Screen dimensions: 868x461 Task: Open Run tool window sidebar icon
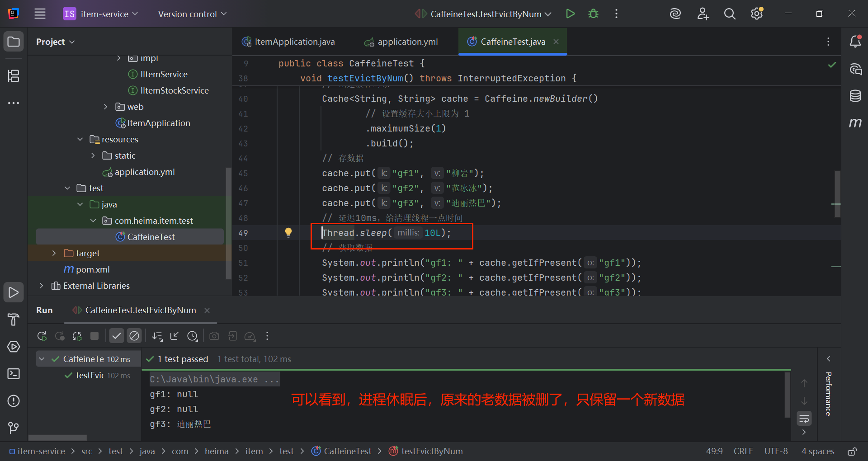(14, 292)
